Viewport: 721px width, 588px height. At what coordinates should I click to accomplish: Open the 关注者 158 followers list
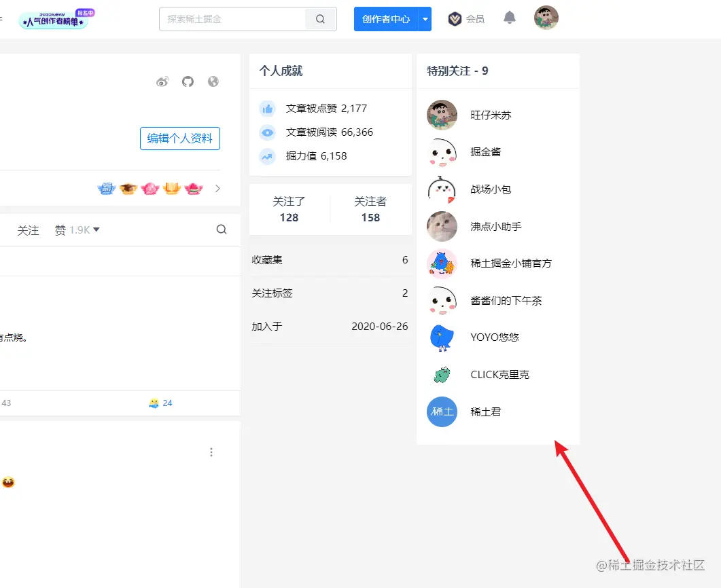click(370, 210)
